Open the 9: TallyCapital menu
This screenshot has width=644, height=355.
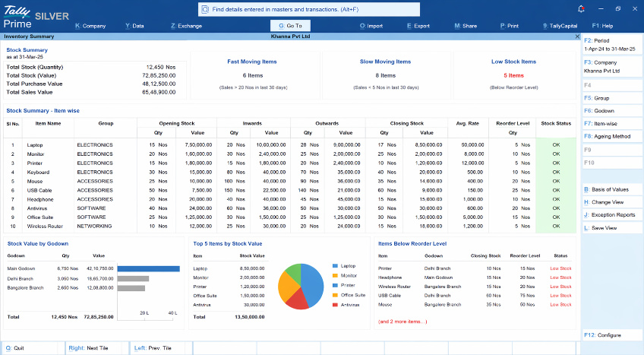tap(560, 26)
